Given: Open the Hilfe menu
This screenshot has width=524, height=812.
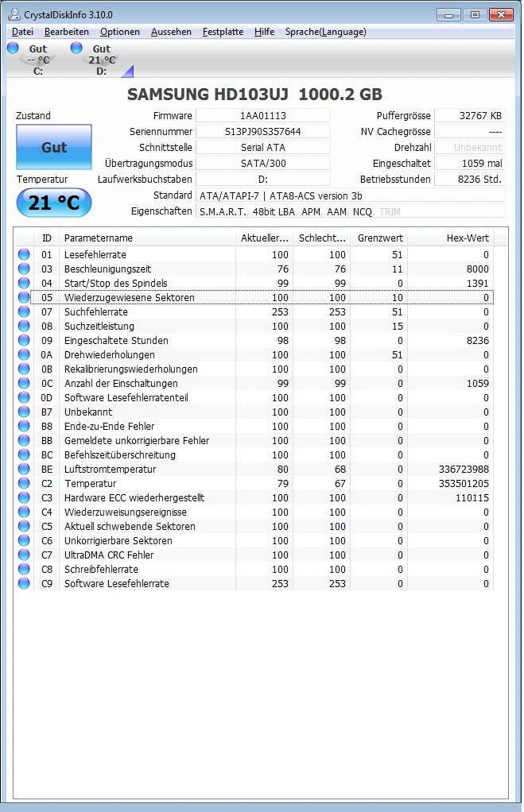Looking at the screenshot, I should [x=264, y=32].
